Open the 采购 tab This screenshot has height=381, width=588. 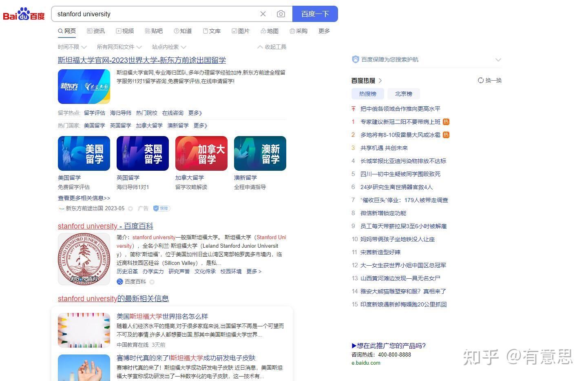tap(298, 31)
